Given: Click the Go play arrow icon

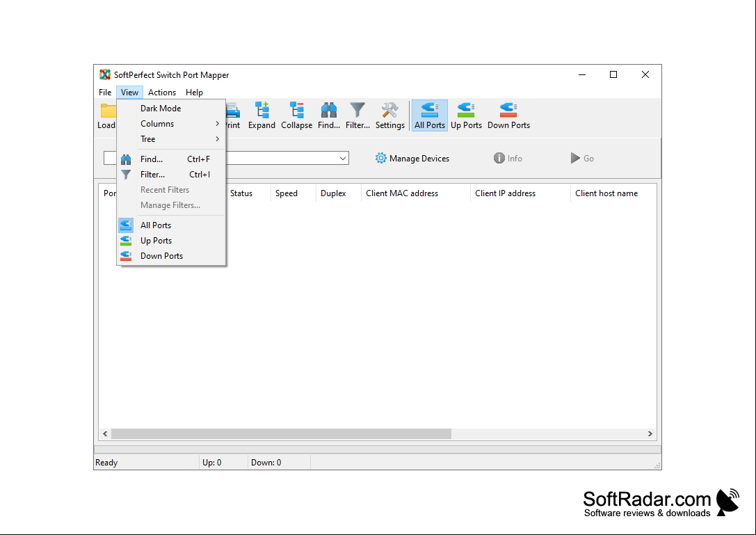Looking at the screenshot, I should click(575, 158).
